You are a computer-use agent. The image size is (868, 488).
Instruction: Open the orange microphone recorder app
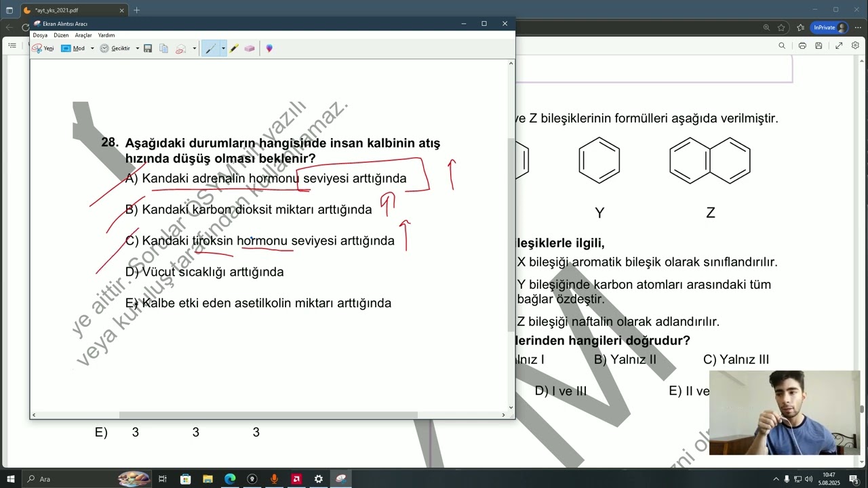(274, 479)
